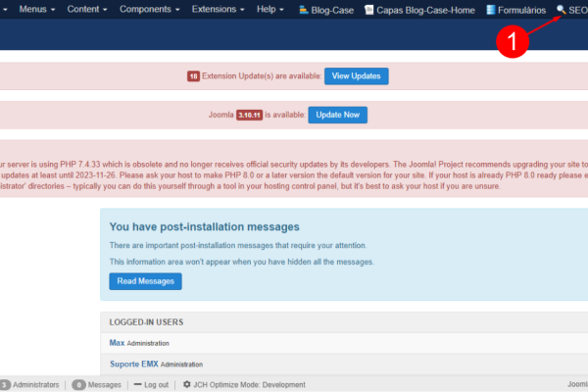The height and width of the screenshot is (392, 588).
Task: Click Log out in the status bar
Action: tap(155, 385)
